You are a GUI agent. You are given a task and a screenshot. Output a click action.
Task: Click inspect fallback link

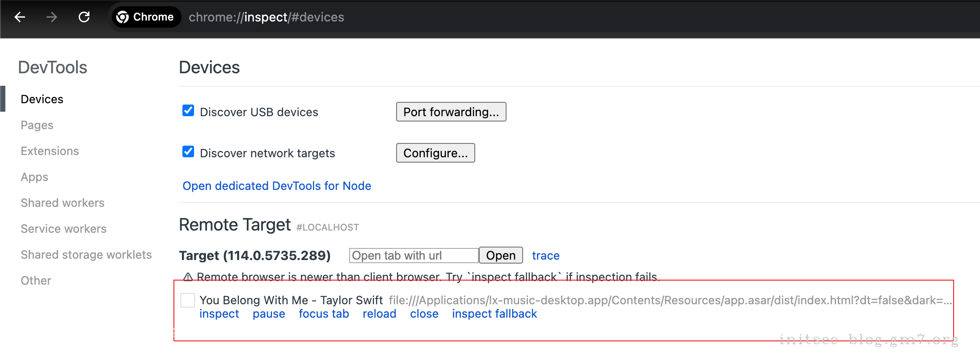pos(494,314)
